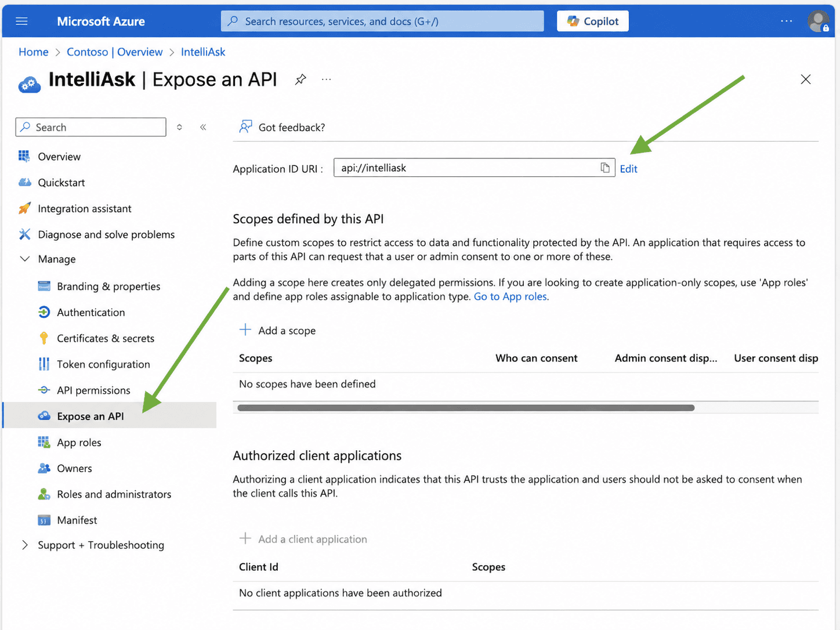Viewport: 840px width, 630px height.
Task: Copy the Application ID URI to clipboard
Action: coord(605,168)
